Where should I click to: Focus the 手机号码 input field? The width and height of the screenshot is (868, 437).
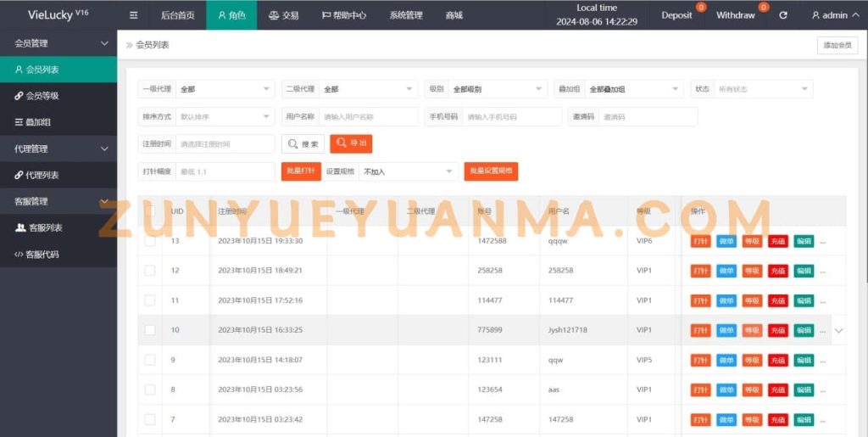tap(512, 117)
